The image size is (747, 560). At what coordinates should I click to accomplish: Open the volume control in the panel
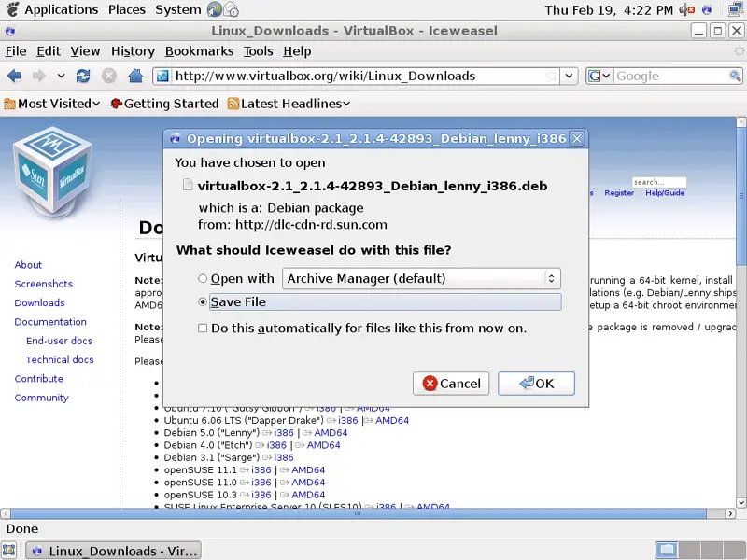tap(687, 9)
